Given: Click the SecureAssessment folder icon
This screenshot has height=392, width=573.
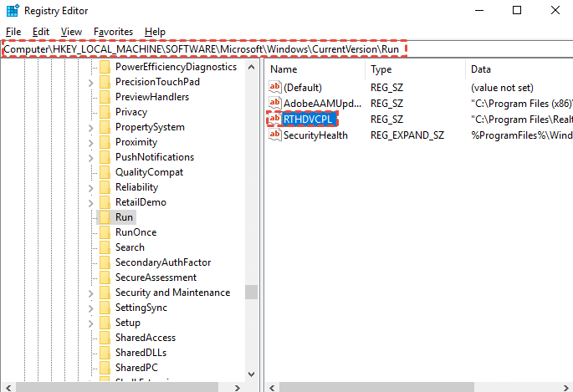Looking at the screenshot, I should click(105, 277).
